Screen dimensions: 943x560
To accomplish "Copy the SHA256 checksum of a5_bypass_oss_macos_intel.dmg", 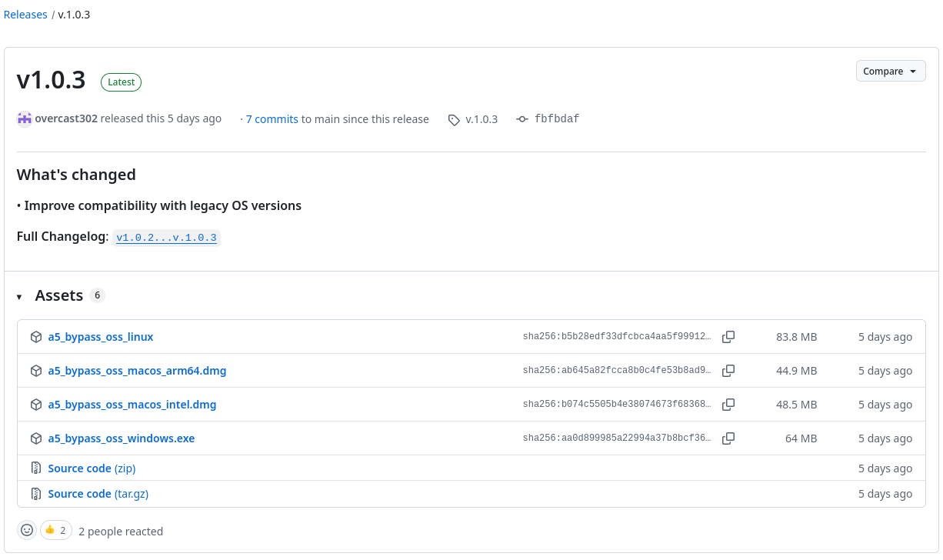I will pos(728,404).
